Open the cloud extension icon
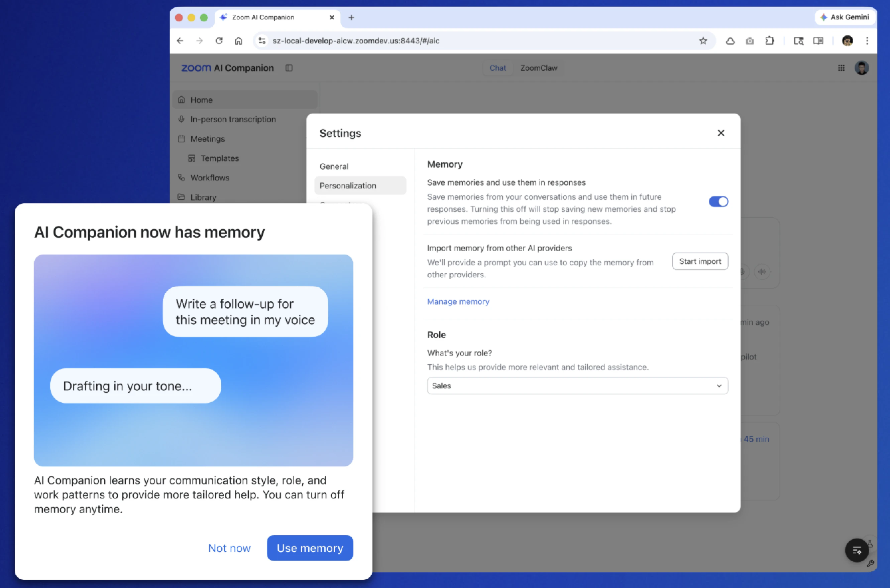Screen dimensions: 890x588 point(730,41)
